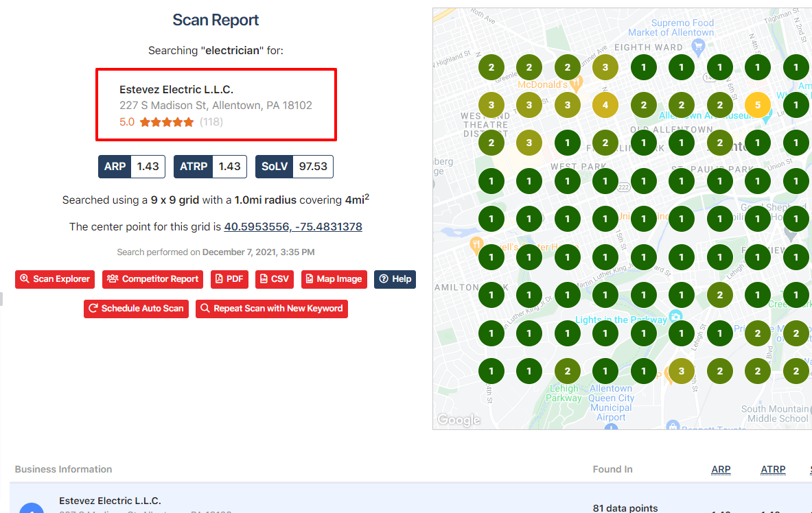Click Estevez Electric L.L.C. in results row
This screenshot has width=812, height=513.
tap(110, 501)
